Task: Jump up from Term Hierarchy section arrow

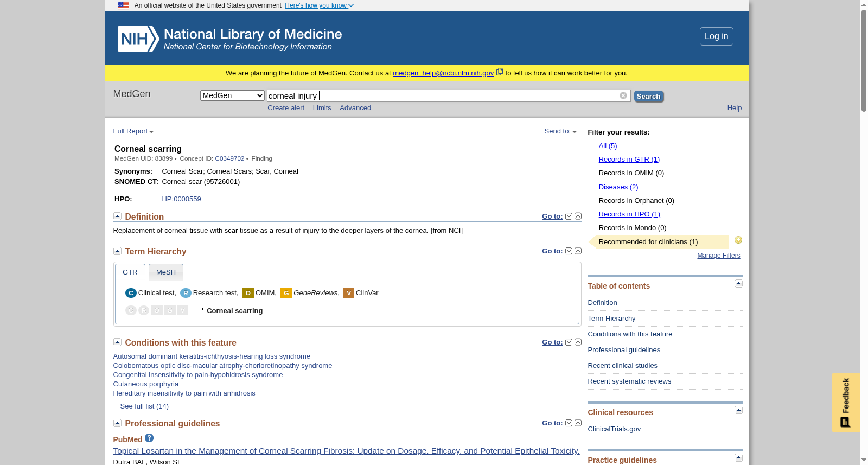Action: (578, 251)
